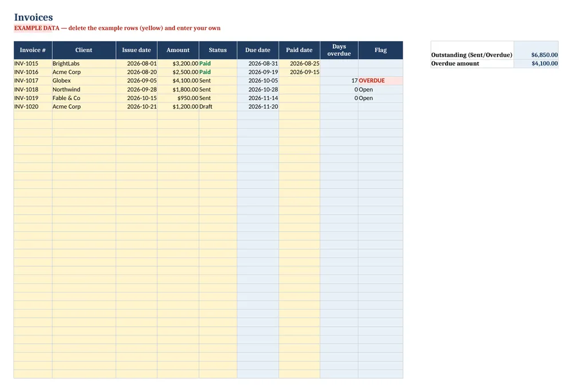This screenshot has height=392, width=572.
Task: Select the Overdue amount label
Action: tap(472, 64)
